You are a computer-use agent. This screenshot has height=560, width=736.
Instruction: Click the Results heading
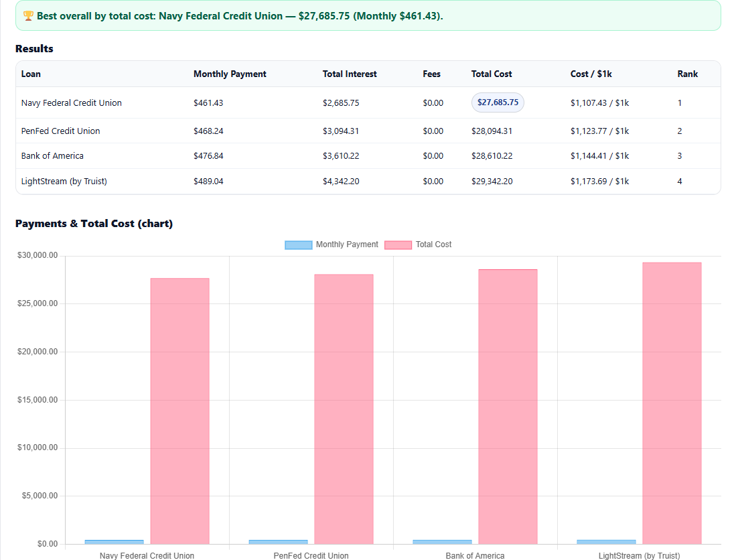pyautogui.click(x=34, y=49)
